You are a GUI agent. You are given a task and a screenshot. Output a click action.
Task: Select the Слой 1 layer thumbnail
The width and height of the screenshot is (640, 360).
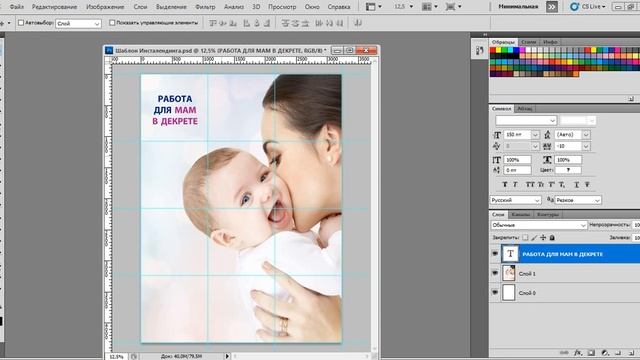pyautogui.click(x=509, y=273)
